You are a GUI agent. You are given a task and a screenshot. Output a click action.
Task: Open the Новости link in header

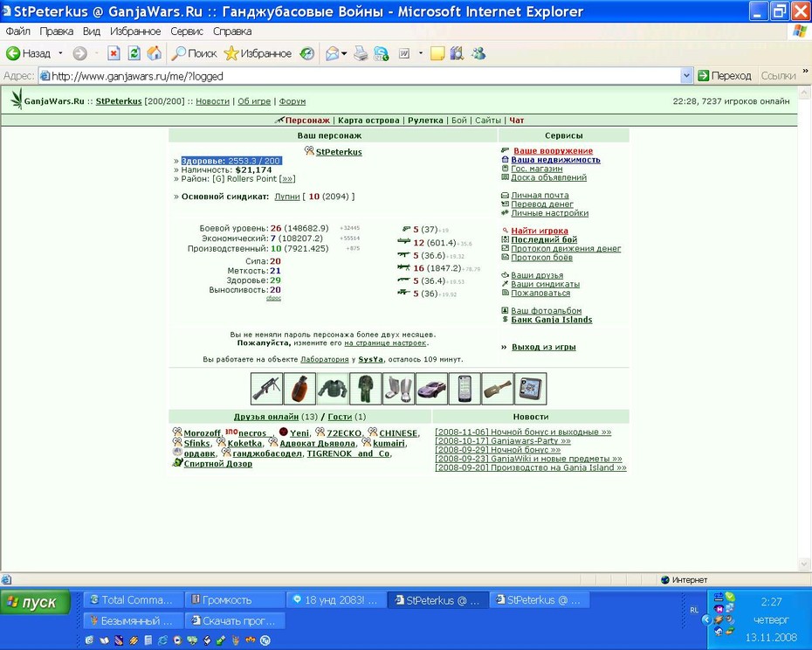click(x=212, y=101)
